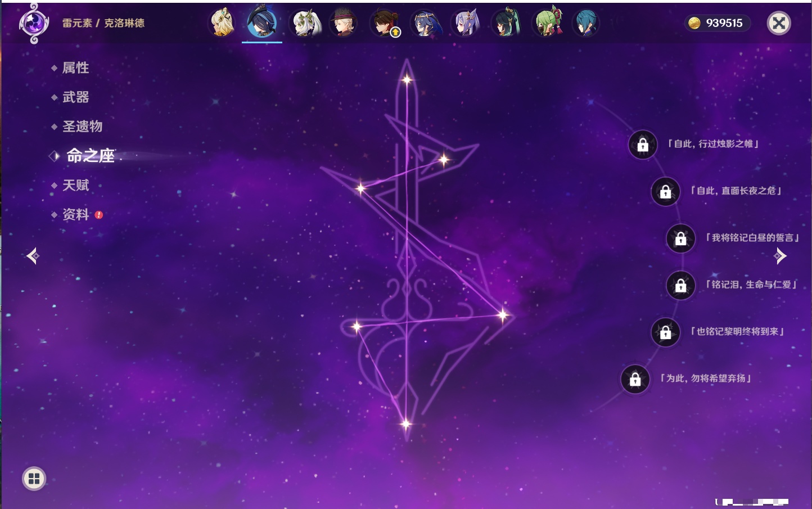Switch to Nahida's white-haired avatar
The height and width of the screenshot is (509, 812).
point(305,24)
